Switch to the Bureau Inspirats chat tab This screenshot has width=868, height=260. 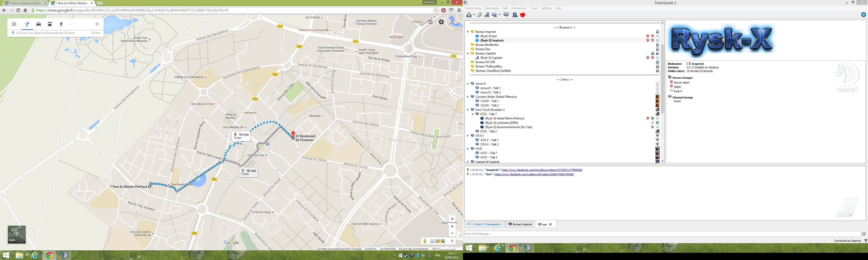pos(520,224)
